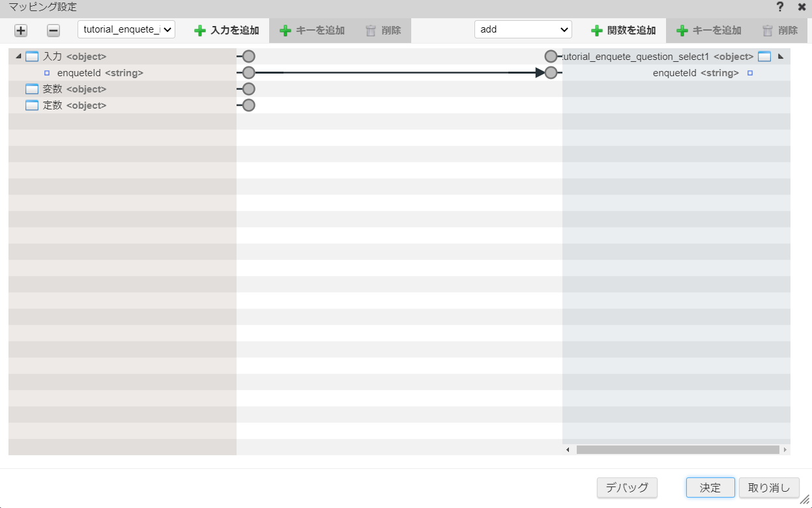Click the 定数 object folder icon
The image size is (812, 508).
pyautogui.click(x=32, y=105)
